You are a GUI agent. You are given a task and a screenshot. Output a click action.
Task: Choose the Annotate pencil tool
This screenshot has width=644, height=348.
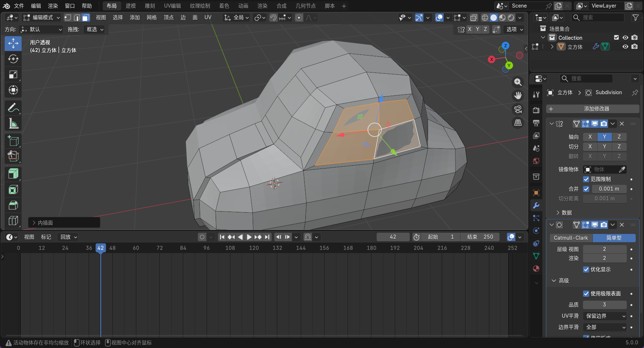click(13, 108)
